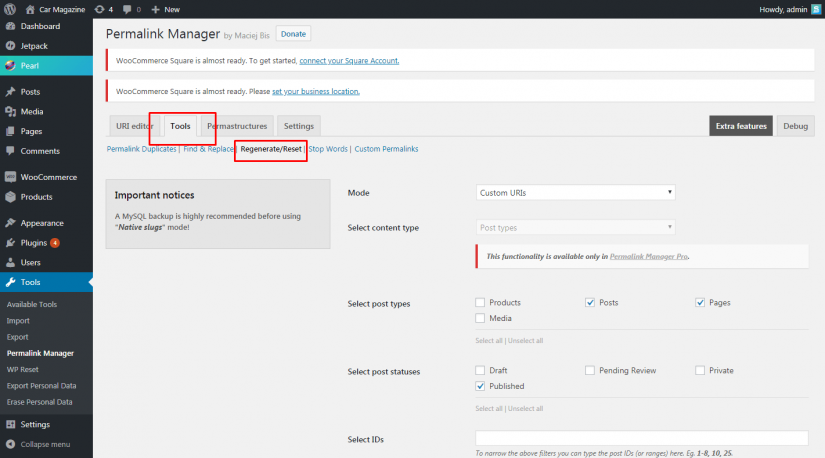Uncheck the Posts post type checkbox
Viewport: 825px width, 458px height.
pos(590,303)
